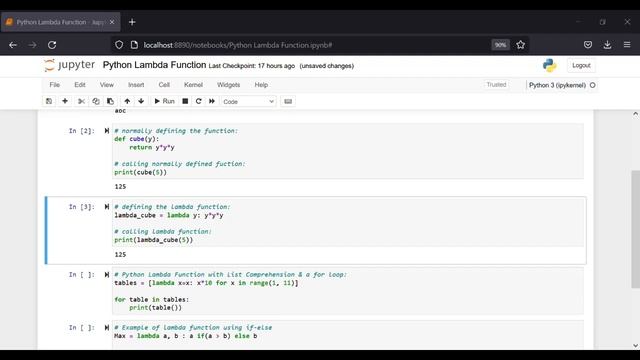Click the scrollbar up arrow
The height and width of the screenshot is (360, 640).
[636, 114]
